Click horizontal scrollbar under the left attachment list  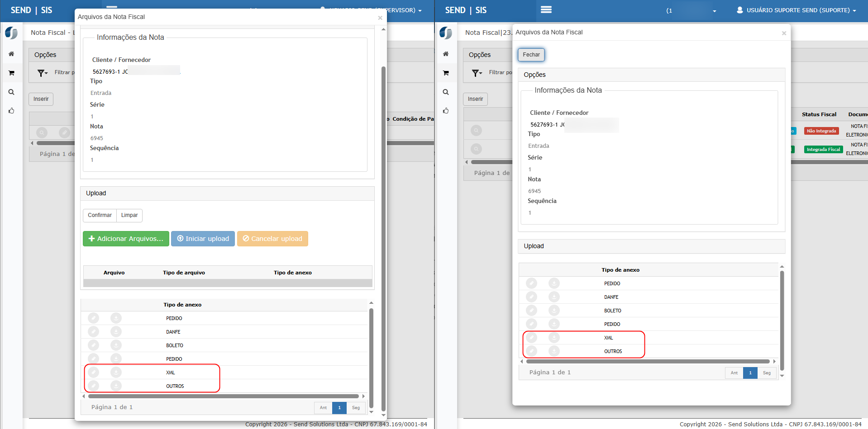(x=223, y=396)
